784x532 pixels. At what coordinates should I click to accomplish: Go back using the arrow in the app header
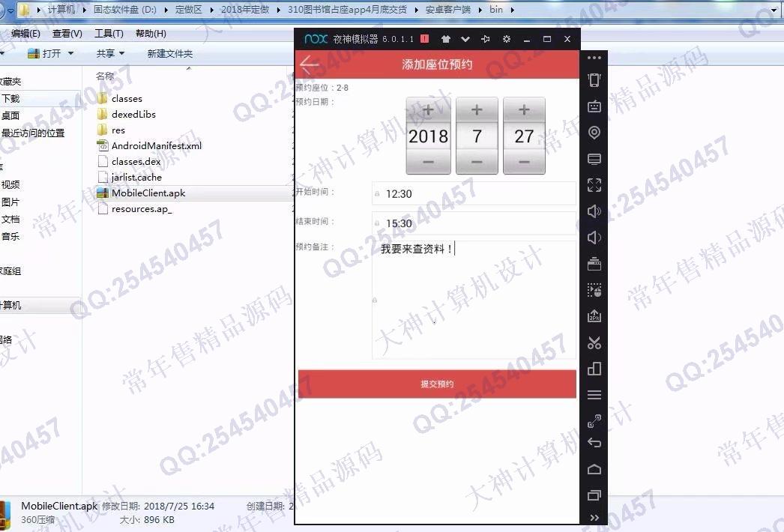[x=310, y=64]
